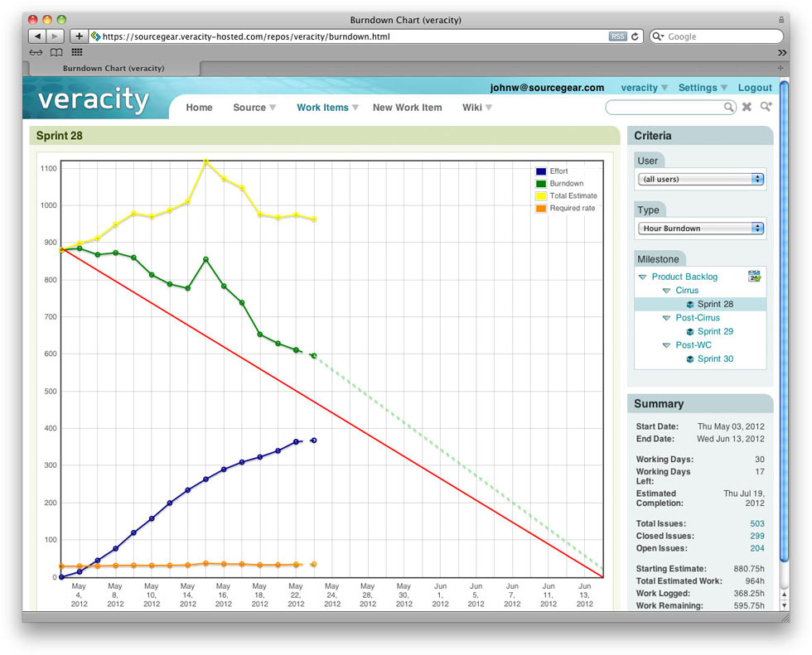The image size is (812, 655).
Task: Open the Type dropdown showing Hour Burndown
Action: pos(700,228)
